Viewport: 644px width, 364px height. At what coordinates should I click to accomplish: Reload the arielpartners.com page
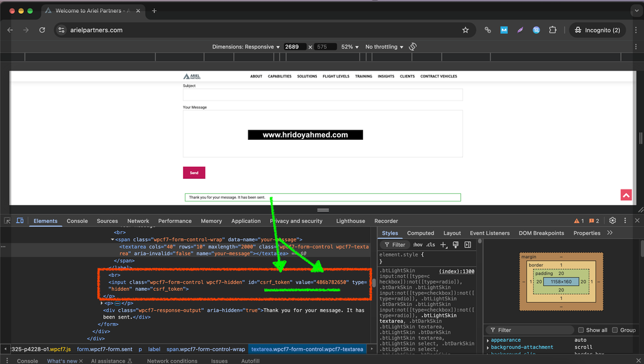(x=42, y=30)
